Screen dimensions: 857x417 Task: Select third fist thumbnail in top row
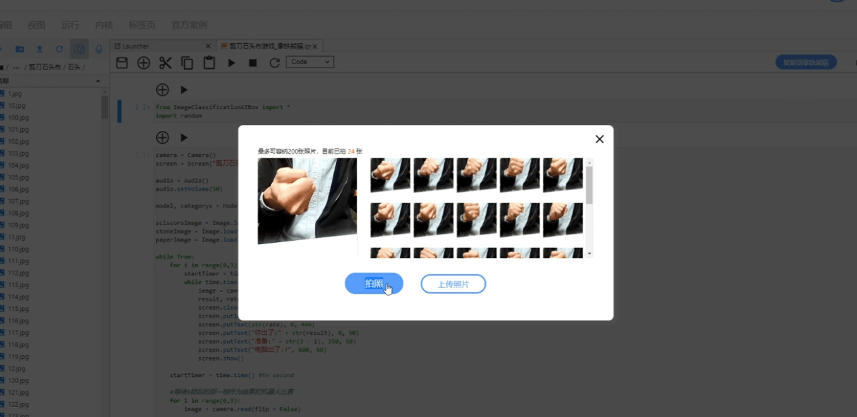coord(477,175)
